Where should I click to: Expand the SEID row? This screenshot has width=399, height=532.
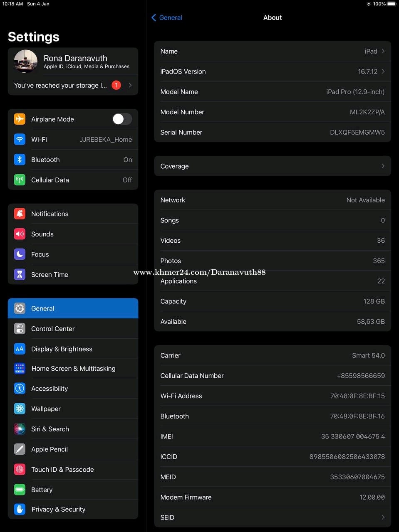click(272, 517)
